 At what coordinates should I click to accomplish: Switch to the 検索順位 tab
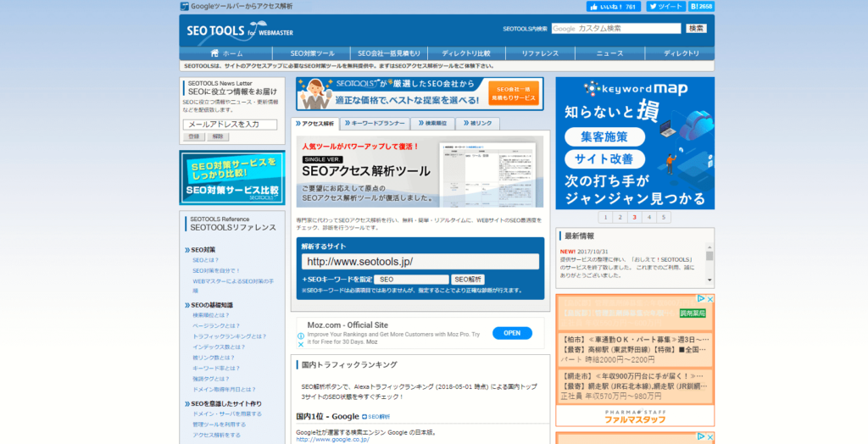(432, 124)
